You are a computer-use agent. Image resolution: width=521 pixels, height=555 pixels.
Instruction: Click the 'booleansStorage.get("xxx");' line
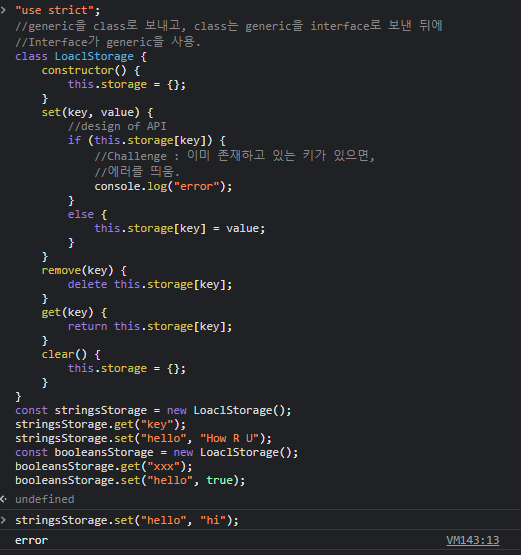(x=104, y=467)
